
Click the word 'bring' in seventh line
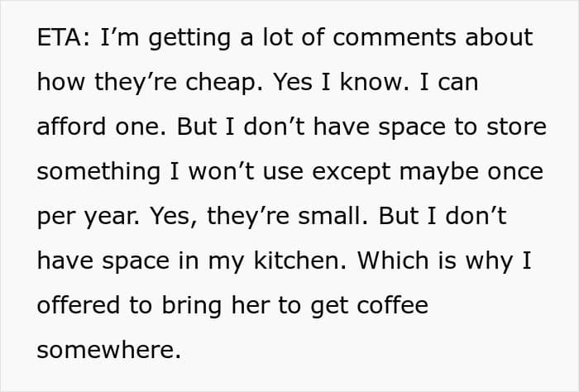click(x=192, y=307)
